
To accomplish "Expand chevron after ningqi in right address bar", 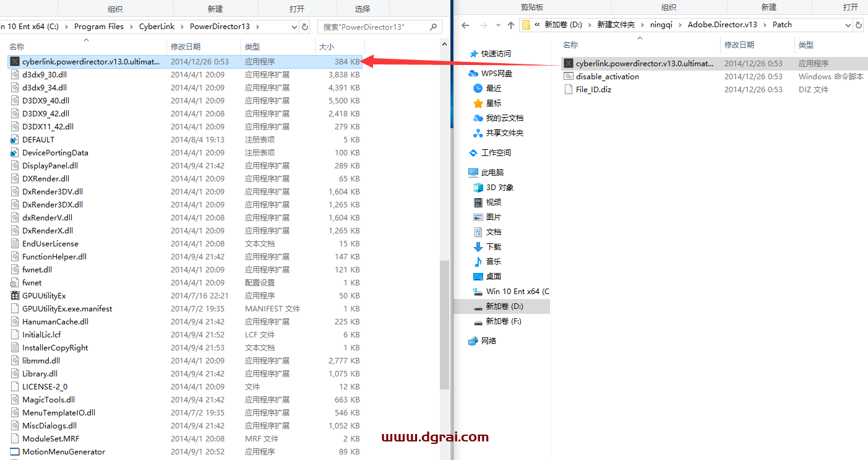I will click(x=680, y=25).
